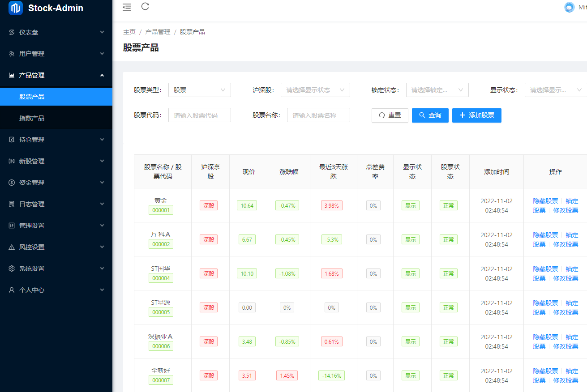Click the 仪表盘 dashboard icon

coord(12,32)
